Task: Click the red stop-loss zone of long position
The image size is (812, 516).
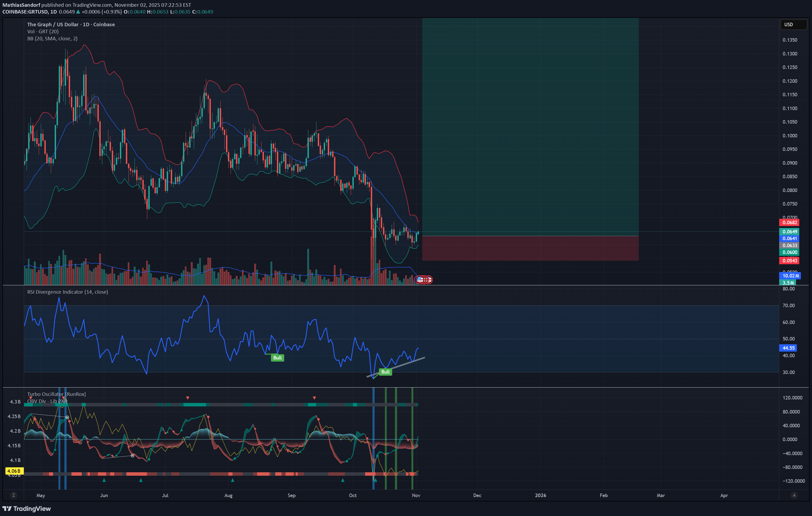Action: coord(530,248)
